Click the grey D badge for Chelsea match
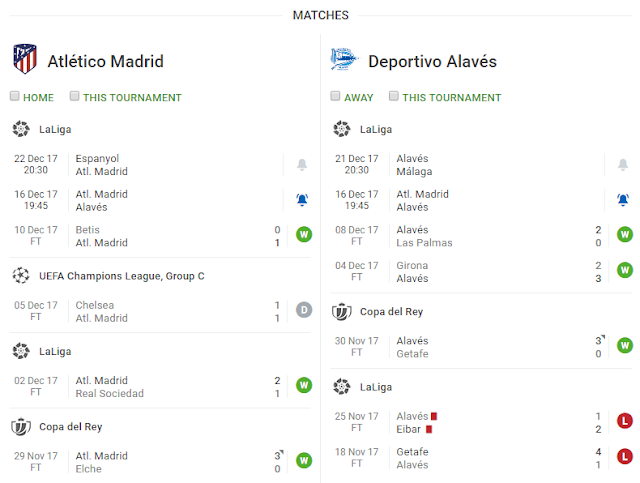The height and width of the screenshot is (483, 640). point(304,311)
